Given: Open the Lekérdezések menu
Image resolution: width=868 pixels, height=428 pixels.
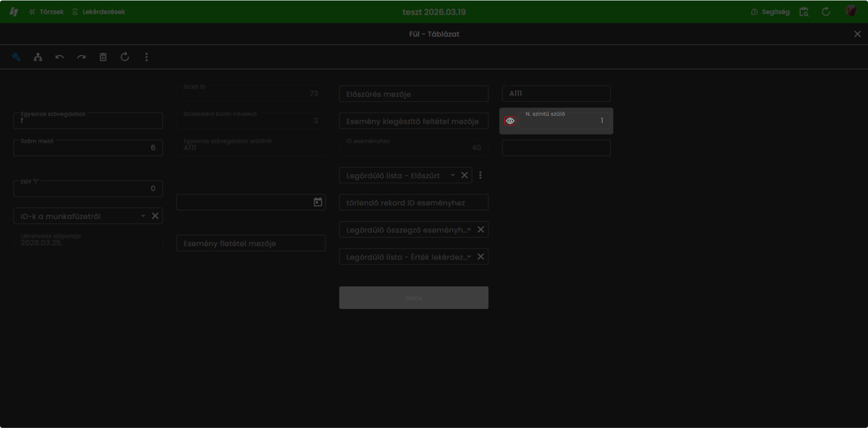Looking at the screenshot, I should (x=99, y=12).
